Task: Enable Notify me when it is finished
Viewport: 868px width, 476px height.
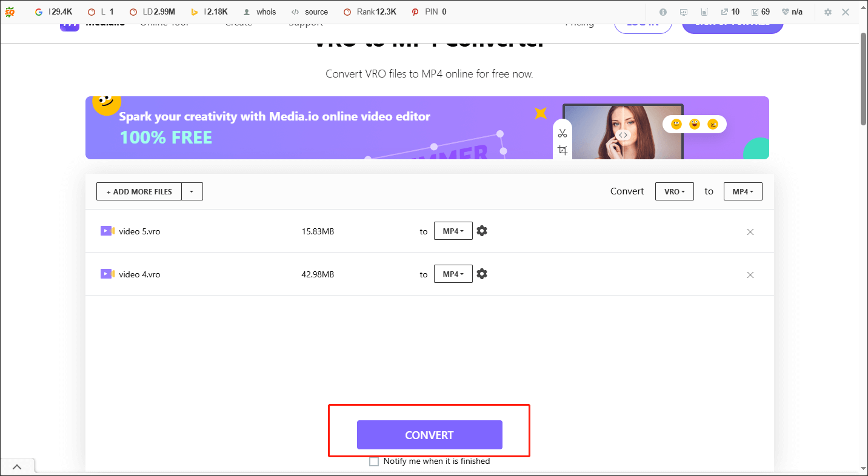Action: [x=374, y=461]
